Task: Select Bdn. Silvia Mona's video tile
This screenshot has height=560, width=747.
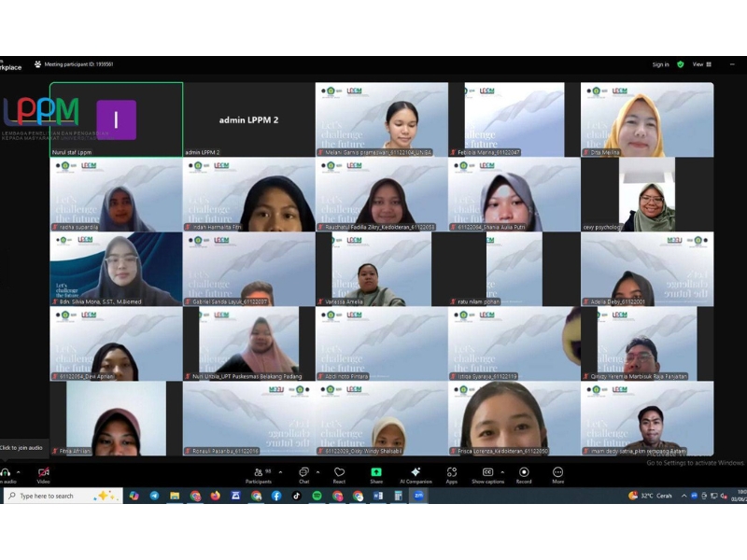Action: point(116,269)
